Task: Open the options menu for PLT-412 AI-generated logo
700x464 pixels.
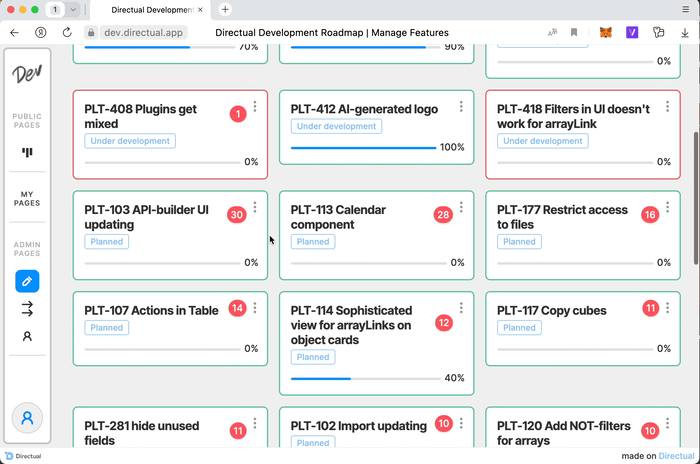Action: pyautogui.click(x=461, y=107)
